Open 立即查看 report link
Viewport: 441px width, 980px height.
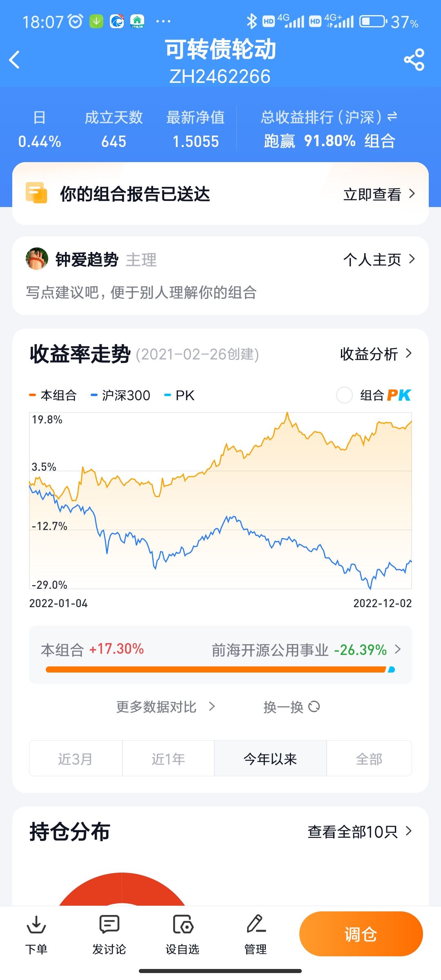379,194
